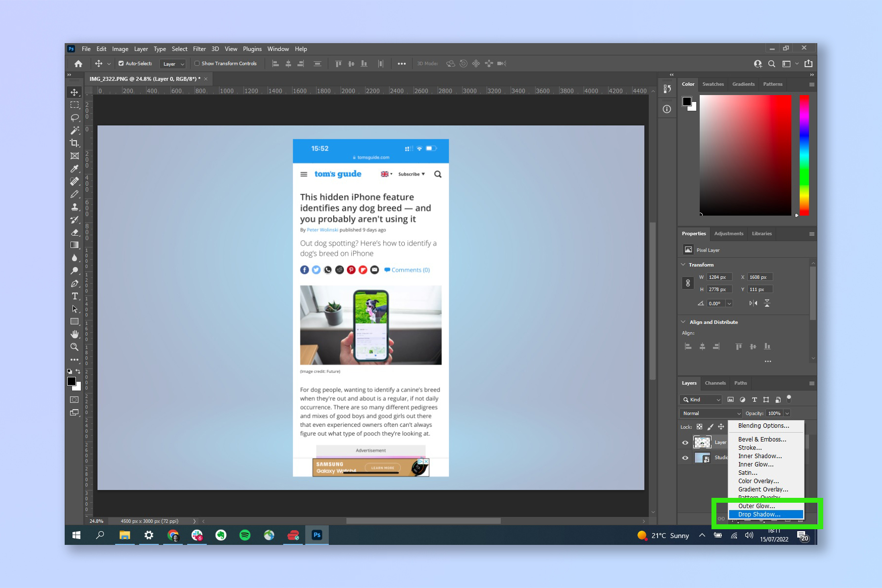Open the rotation angle dropdown

[729, 303]
